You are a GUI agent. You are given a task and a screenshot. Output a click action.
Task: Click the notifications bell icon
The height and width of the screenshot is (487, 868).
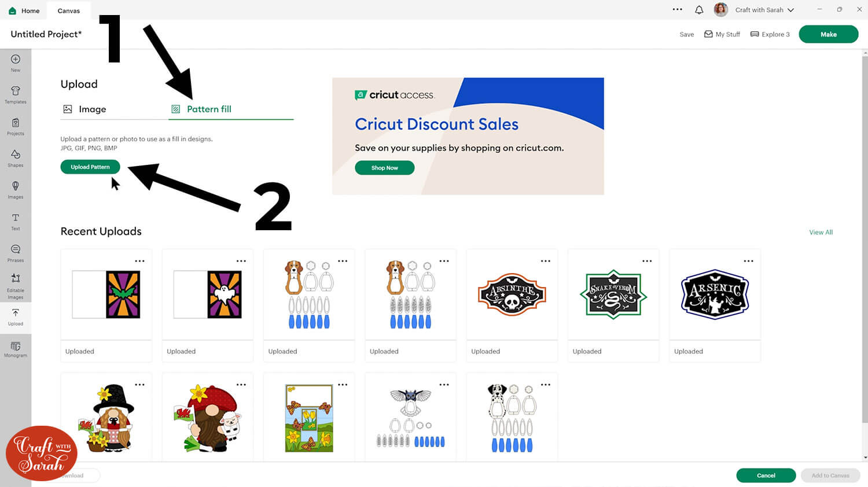[x=699, y=10]
